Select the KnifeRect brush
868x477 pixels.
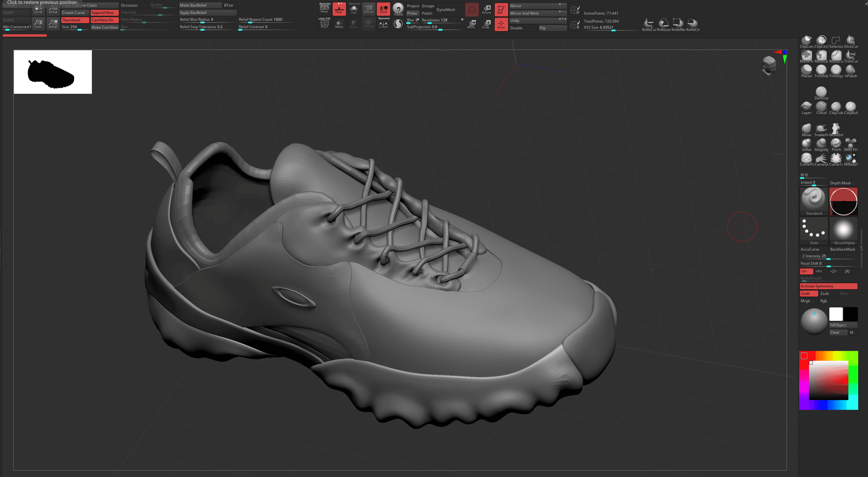pos(678,25)
